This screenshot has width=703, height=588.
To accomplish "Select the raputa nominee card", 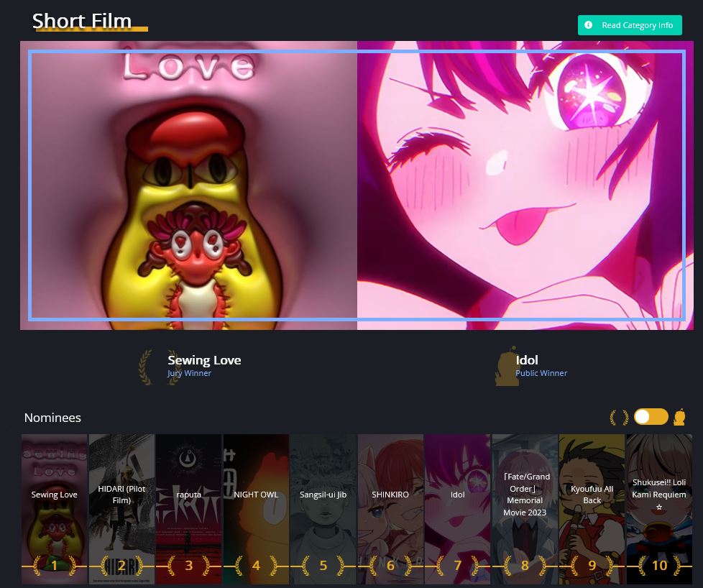I will pyautogui.click(x=188, y=503).
